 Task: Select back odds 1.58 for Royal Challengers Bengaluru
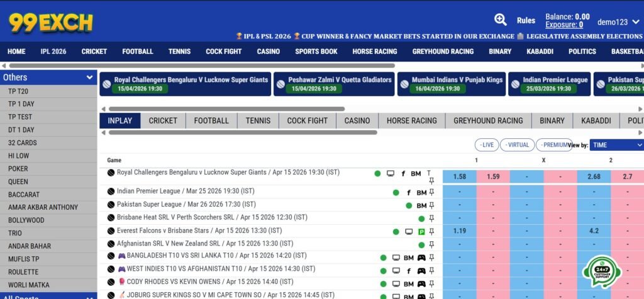pyautogui.click(x=460, y=177)
